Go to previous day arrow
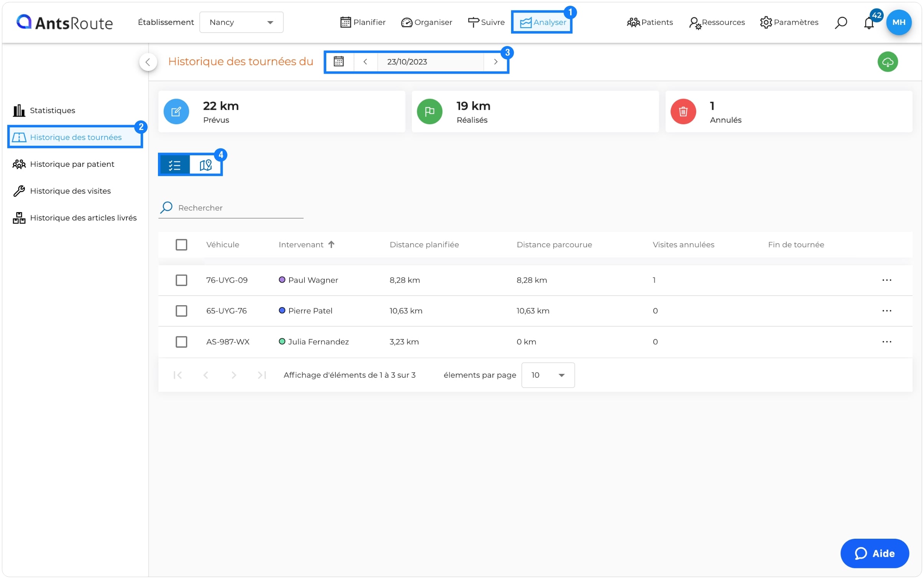924x579 pixels. (365, 62)
